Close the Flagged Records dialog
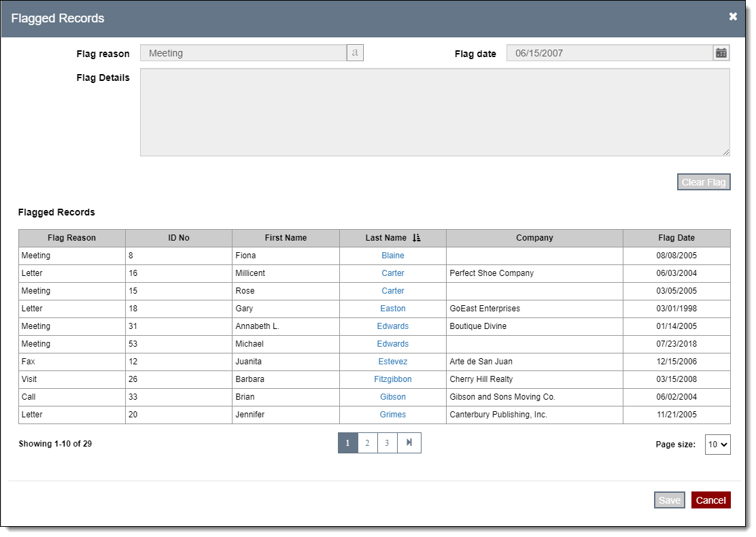The width and height of the screenshot is (756, 537). pyautogui.click(x=733, y=17)
